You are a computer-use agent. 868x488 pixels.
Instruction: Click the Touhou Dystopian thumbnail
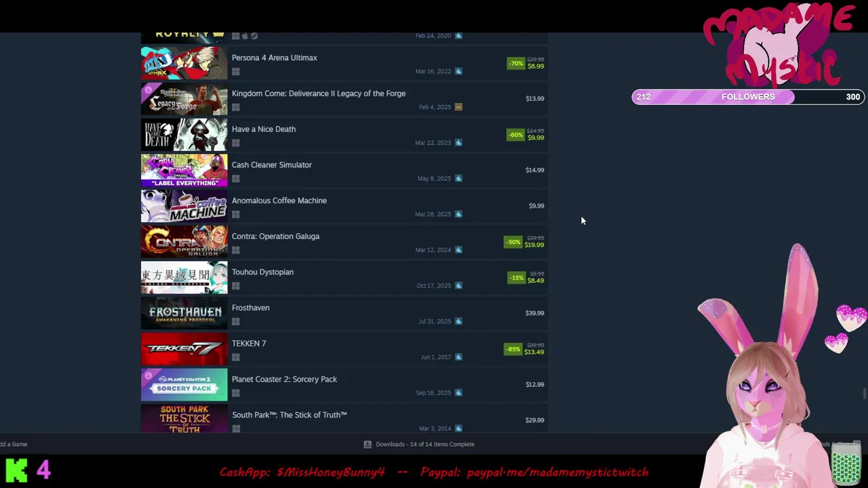(184, 278)
